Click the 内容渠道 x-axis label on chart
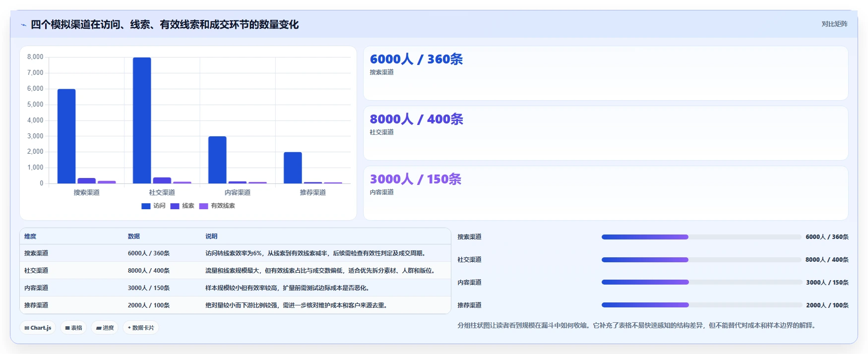 click(238, 192)
